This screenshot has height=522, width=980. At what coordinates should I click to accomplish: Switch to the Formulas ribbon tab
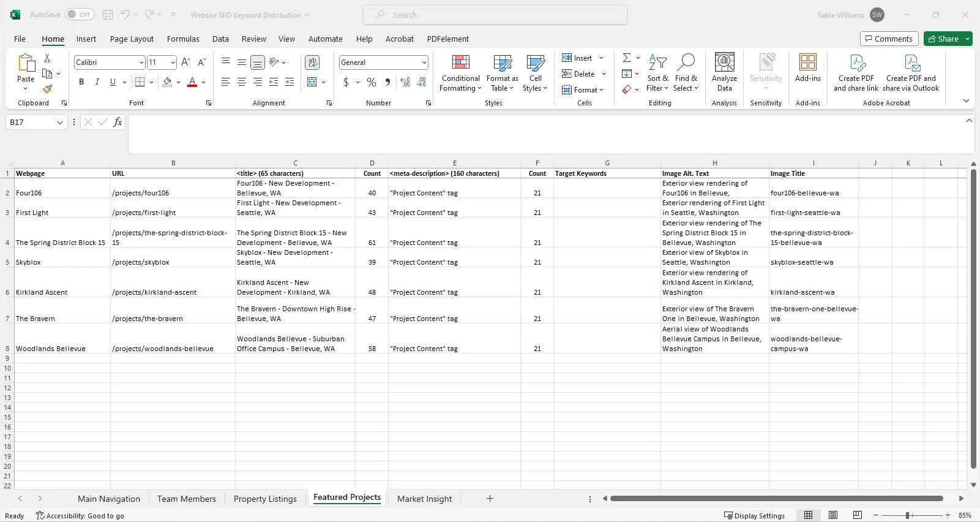183,39
